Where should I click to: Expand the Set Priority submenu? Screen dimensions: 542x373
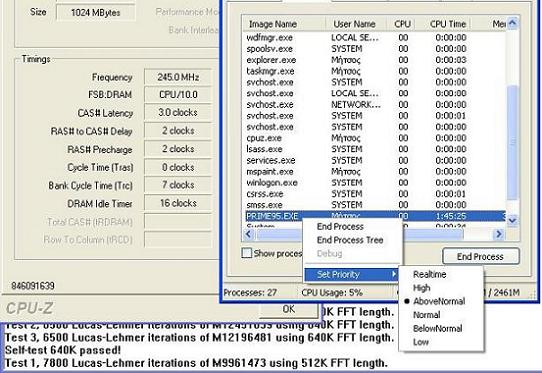(351, 274)
